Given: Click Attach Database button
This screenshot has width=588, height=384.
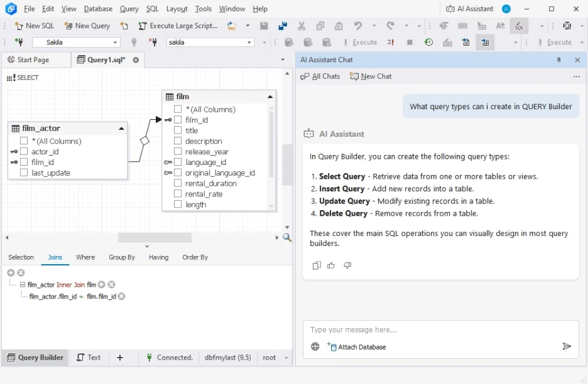Looking at the screenshot, I should coord(356,347).
